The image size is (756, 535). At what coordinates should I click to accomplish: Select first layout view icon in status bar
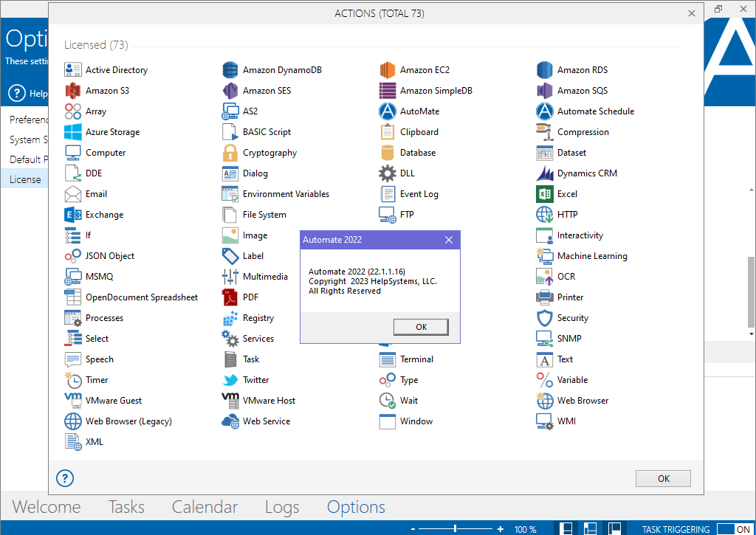567,528
